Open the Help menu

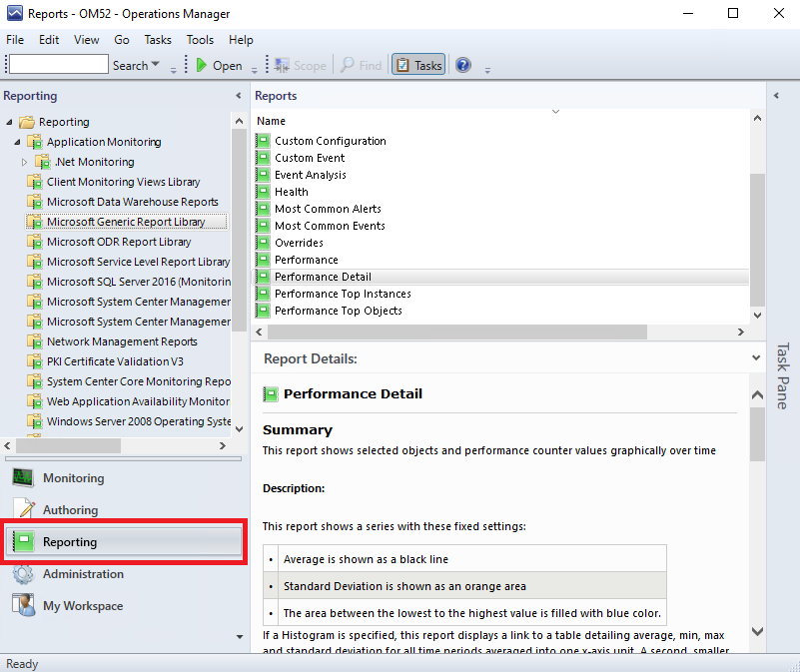pyautogui.click(x=241, y=40)
